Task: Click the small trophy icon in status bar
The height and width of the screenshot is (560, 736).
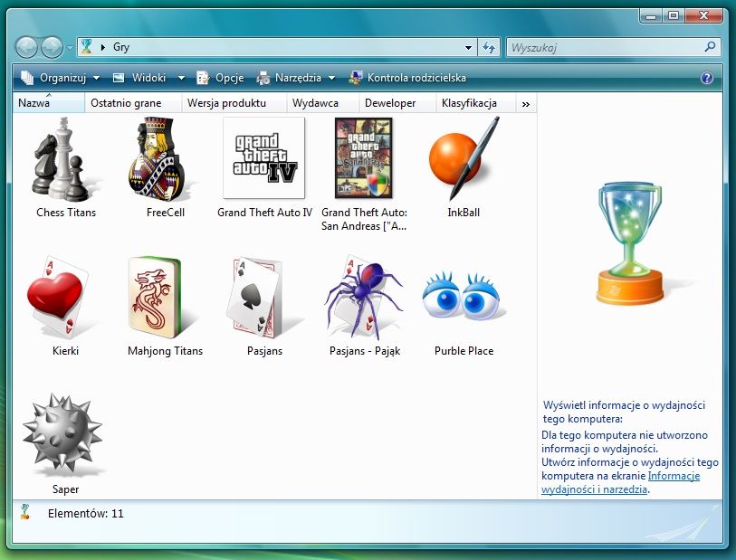Action: [24, 512]
